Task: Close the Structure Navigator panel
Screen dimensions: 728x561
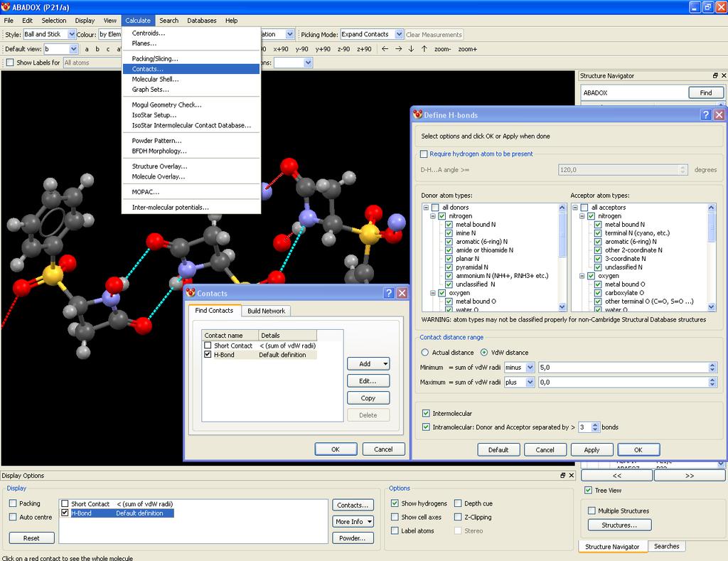Action: [723, 75]
